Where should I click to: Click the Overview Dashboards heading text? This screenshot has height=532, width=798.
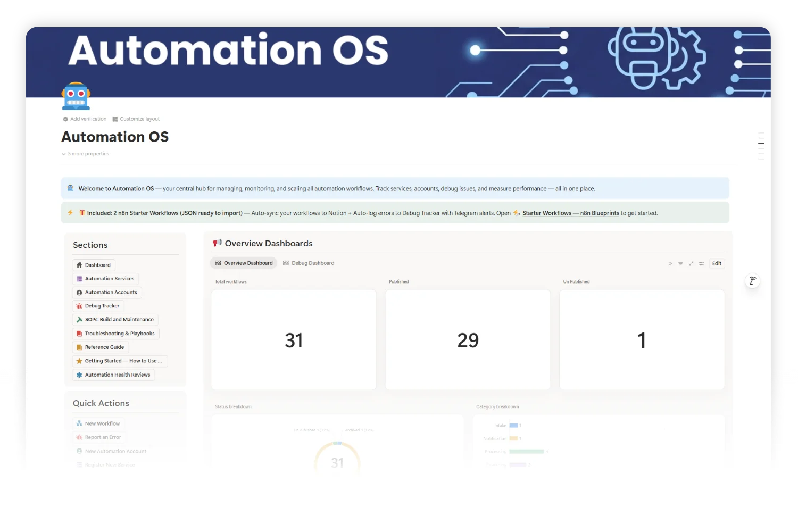[x=269, y=244]
